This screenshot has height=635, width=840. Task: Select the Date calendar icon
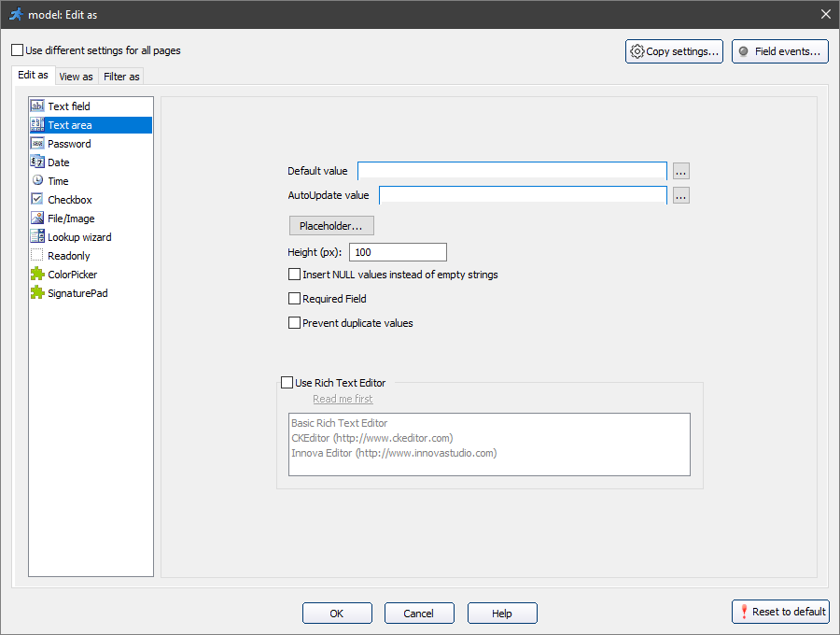37,162
